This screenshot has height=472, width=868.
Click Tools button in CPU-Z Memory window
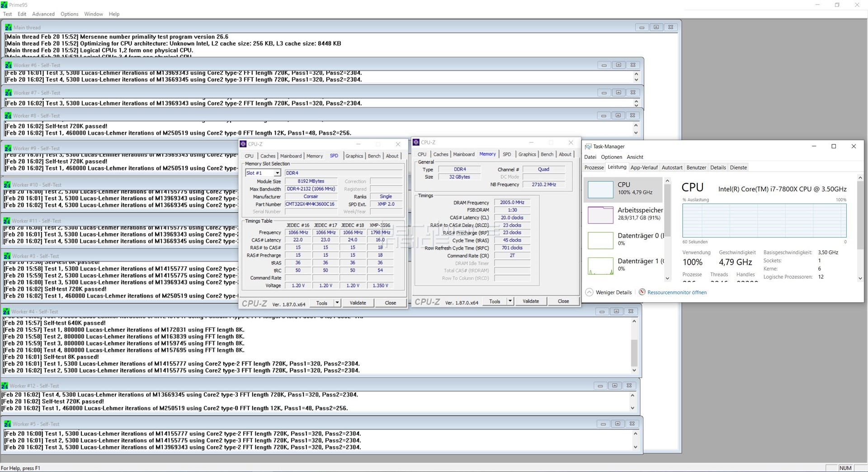pos(495,301)
